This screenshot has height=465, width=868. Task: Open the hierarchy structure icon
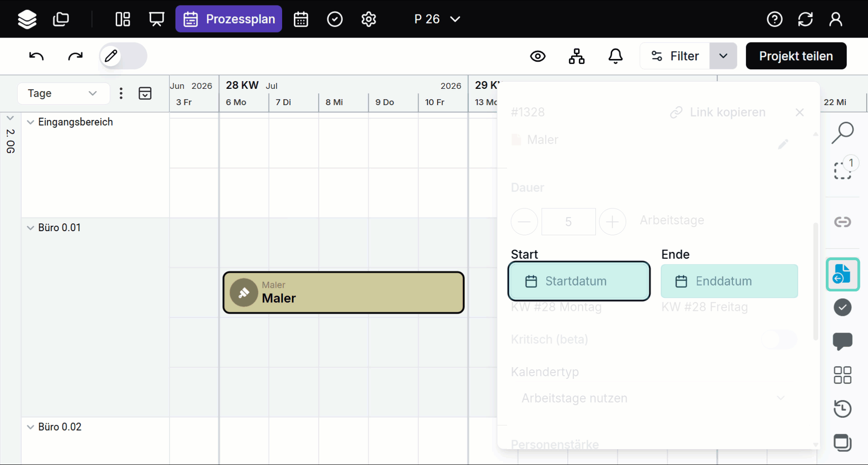click(x=576, y=56)
